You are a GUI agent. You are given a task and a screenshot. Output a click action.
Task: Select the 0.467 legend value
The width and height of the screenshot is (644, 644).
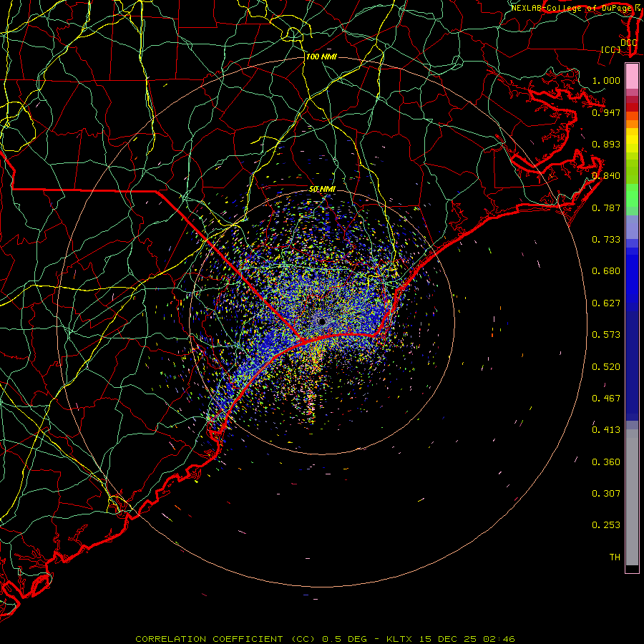tap(606, 399)
